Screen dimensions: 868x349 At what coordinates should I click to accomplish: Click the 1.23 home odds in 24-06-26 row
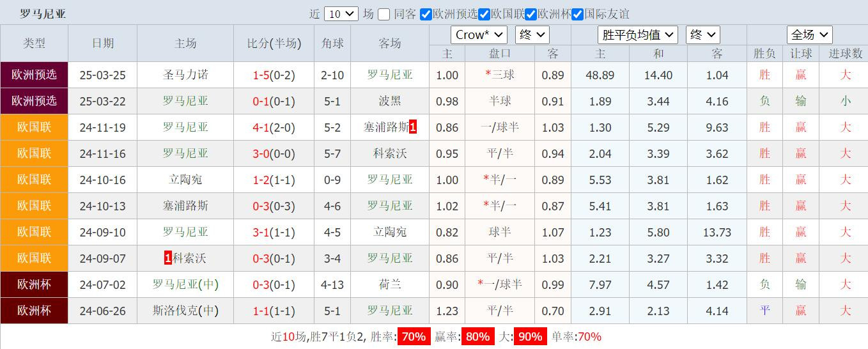pos(447,311)
